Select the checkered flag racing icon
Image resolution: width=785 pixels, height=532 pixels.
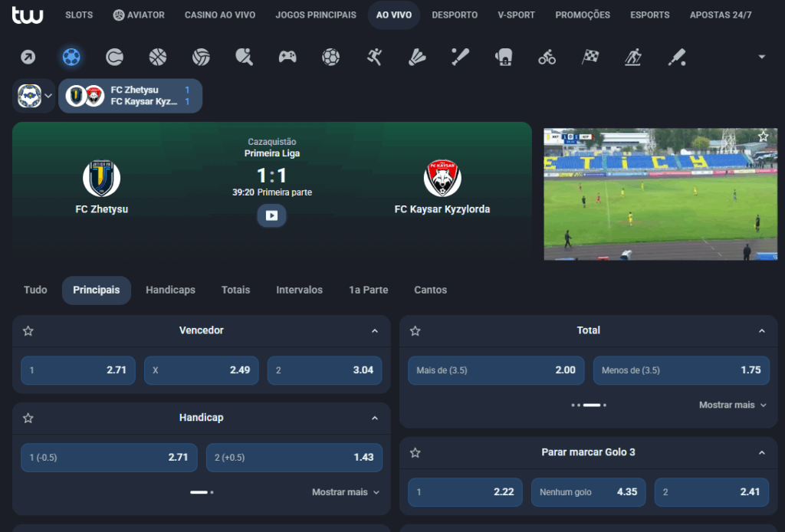pos(590,57)
